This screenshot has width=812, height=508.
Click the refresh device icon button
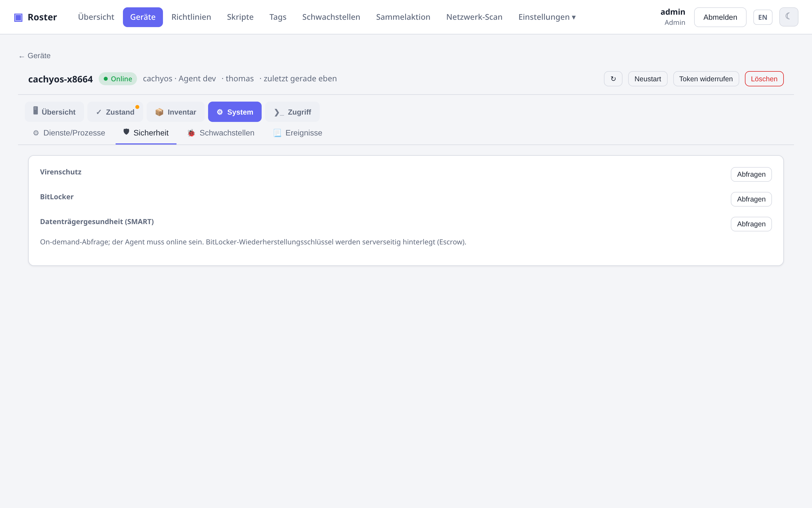coord(613,79)
